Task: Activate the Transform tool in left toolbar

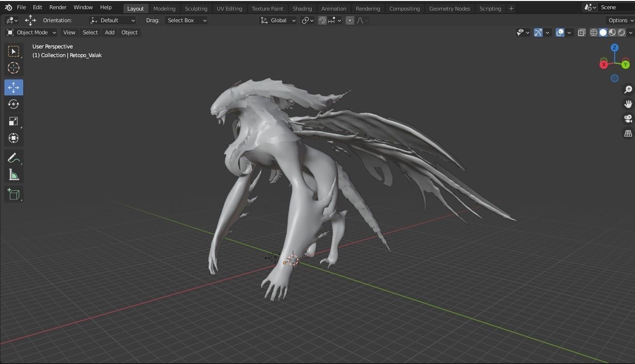Action: (x=14, y=138)
